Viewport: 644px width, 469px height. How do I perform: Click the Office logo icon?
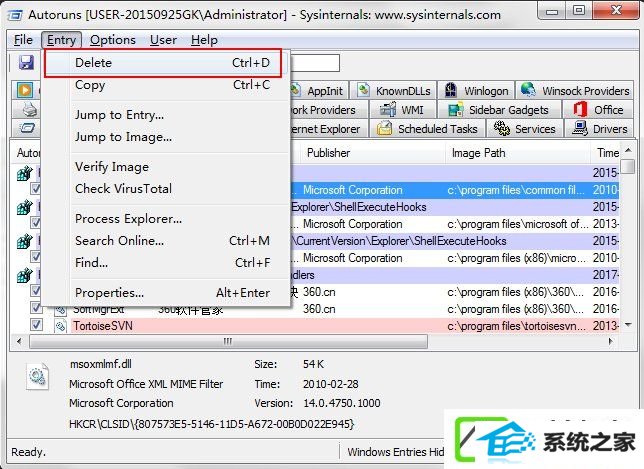click(580, 109)
